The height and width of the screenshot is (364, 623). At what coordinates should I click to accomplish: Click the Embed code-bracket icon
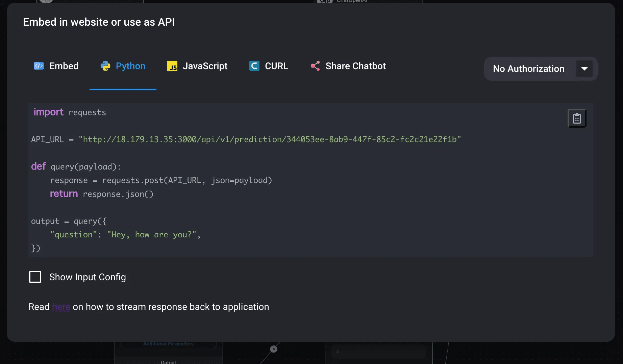coord(39,66)
